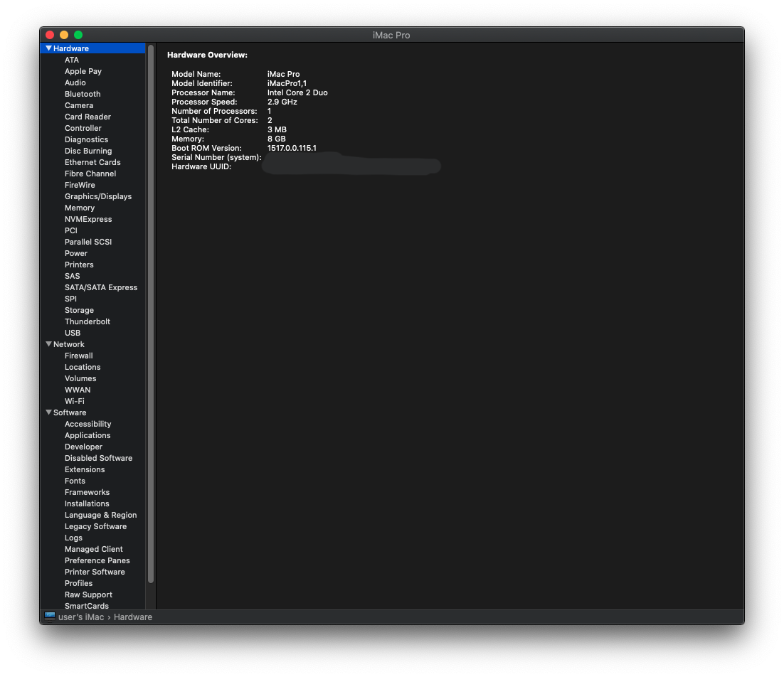Select SPI in the list
Screen dimensions: 784x677
(70, 299)
